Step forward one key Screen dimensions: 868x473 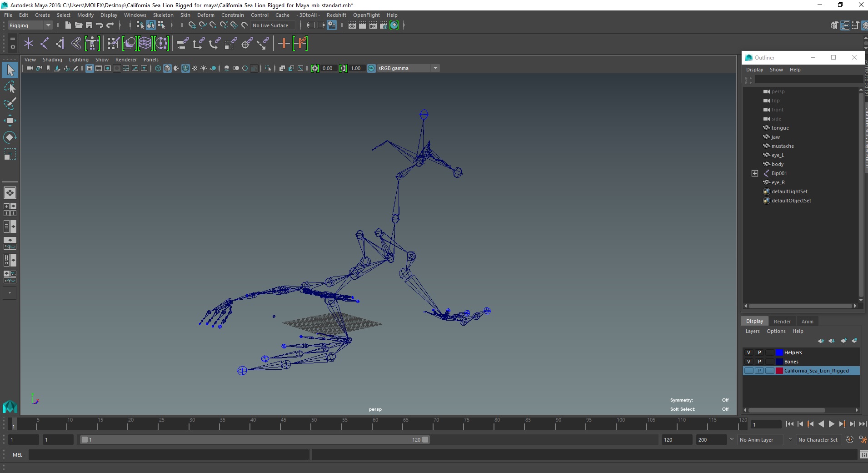click(842, 424)
